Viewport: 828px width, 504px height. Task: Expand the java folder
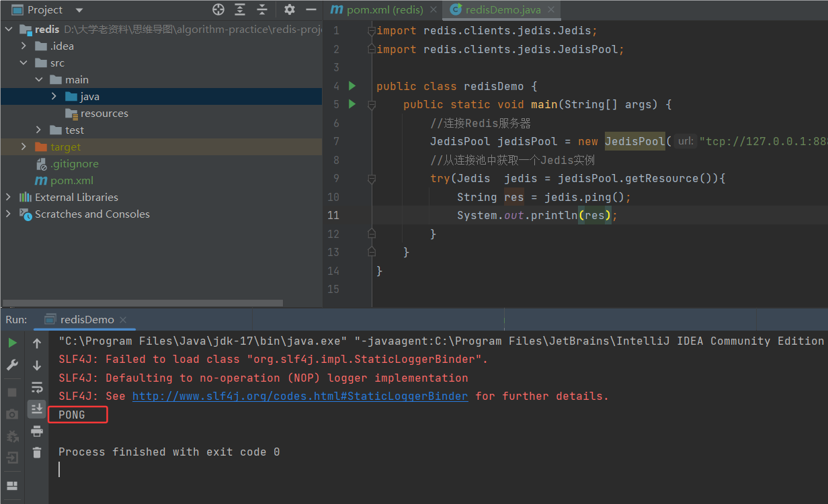[54, 96]
